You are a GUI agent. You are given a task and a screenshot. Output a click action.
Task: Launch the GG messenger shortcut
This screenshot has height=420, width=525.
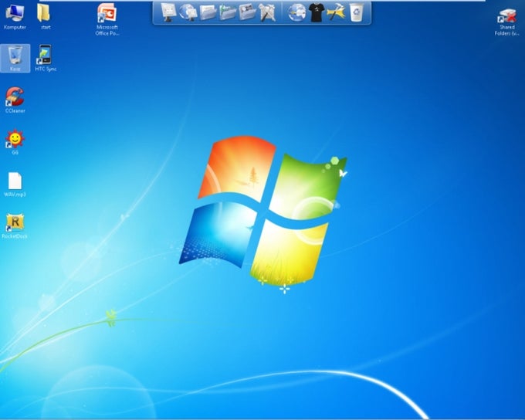15,142
